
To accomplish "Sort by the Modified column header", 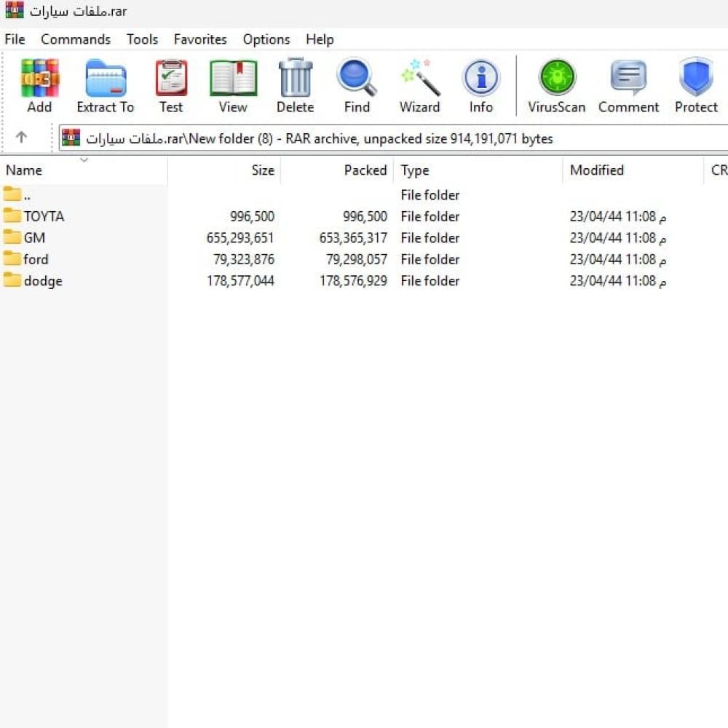I will coord(596,170).
